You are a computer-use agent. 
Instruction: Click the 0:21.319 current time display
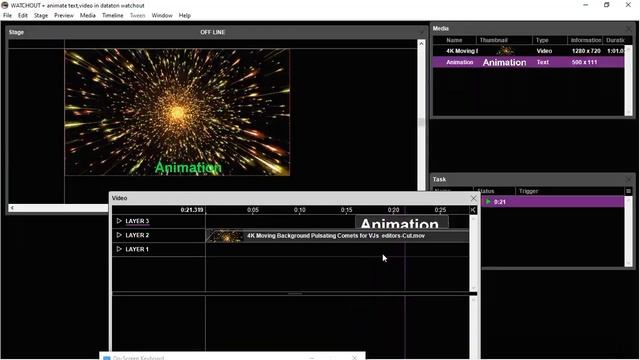[x=192, y=210]
